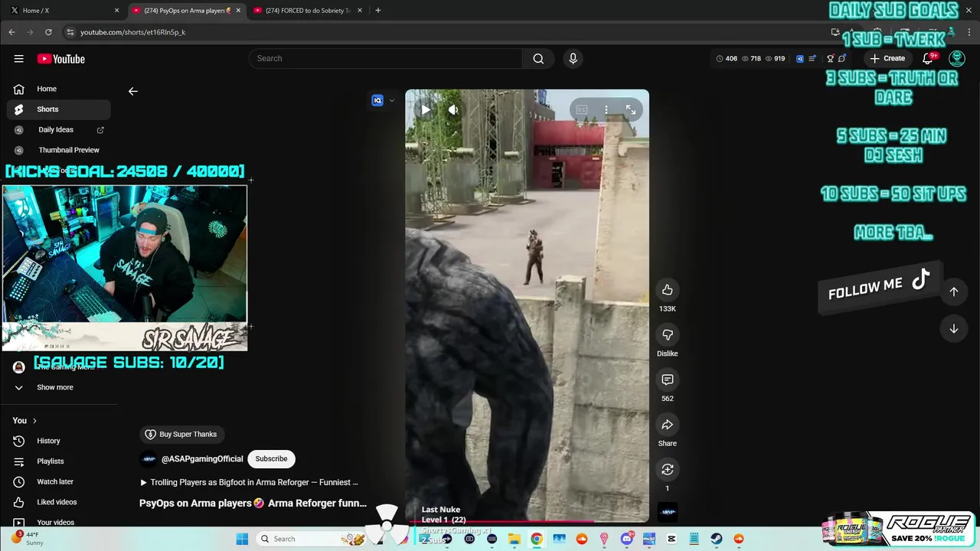
Task: Mute the Shorts video volume
Action: pos(453,109)
